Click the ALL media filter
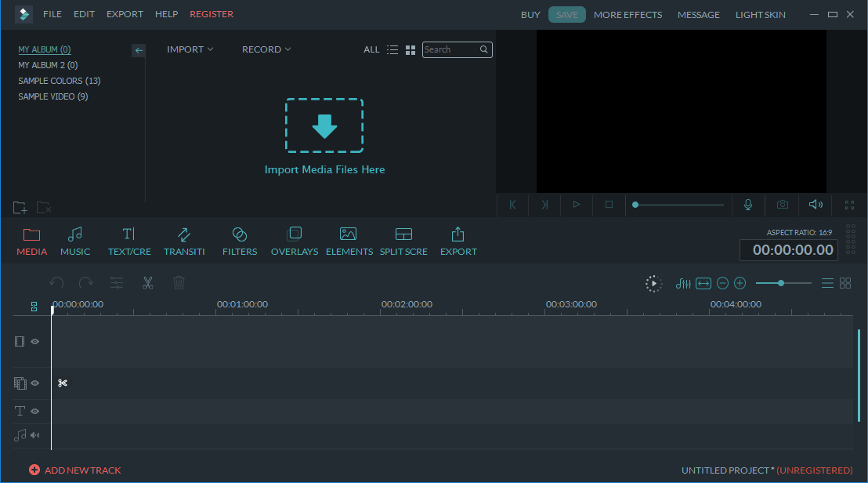The width and height of the screenshot is (868, 483). (x=371, y=50)
